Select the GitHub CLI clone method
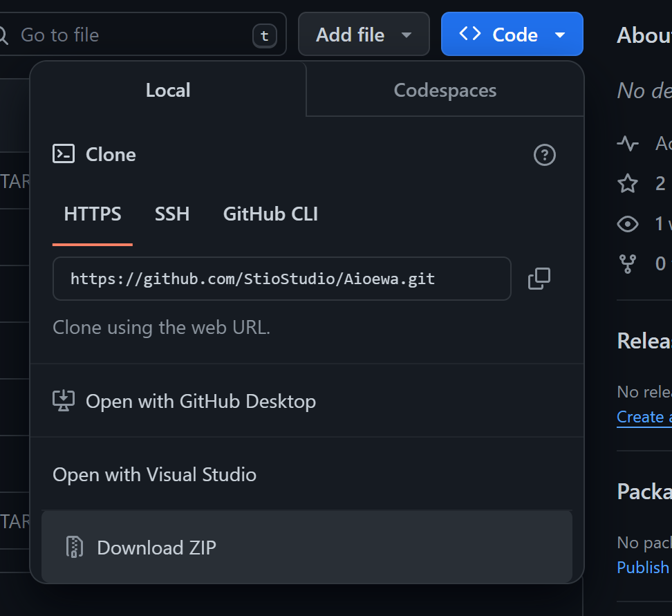672x616 pixels. point(270,214)
